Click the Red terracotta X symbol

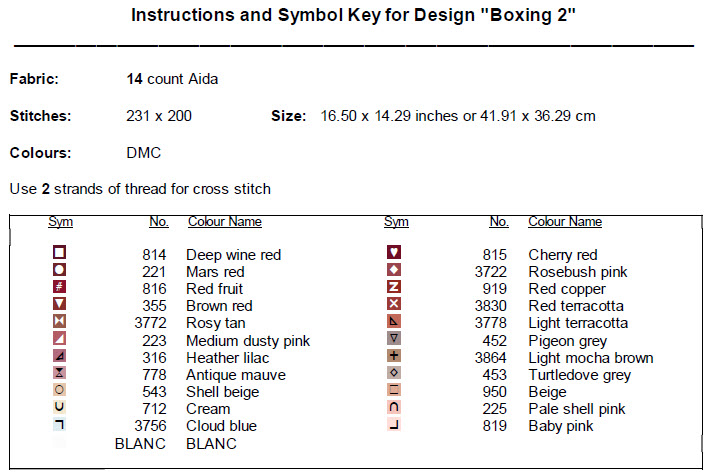394,305
